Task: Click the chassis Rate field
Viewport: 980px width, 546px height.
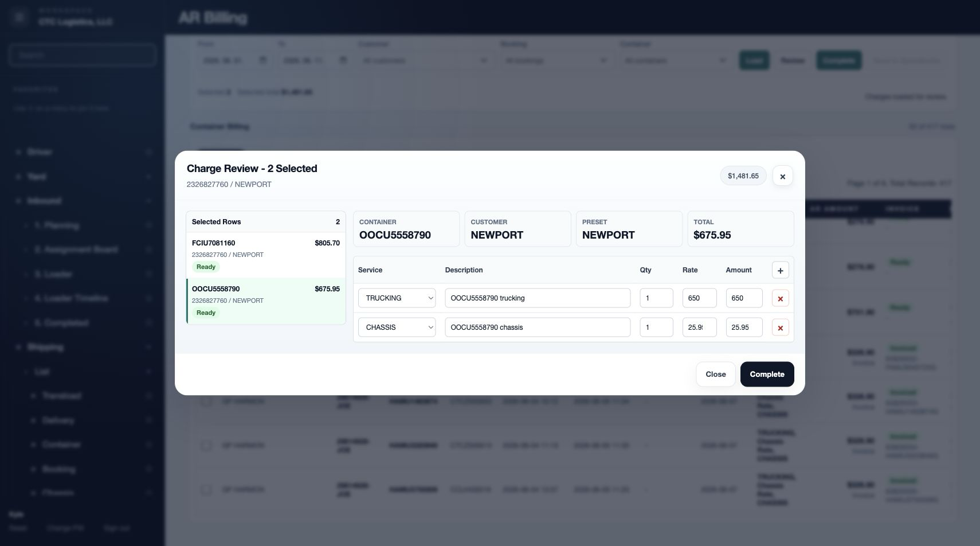Action: pos(699,327)
